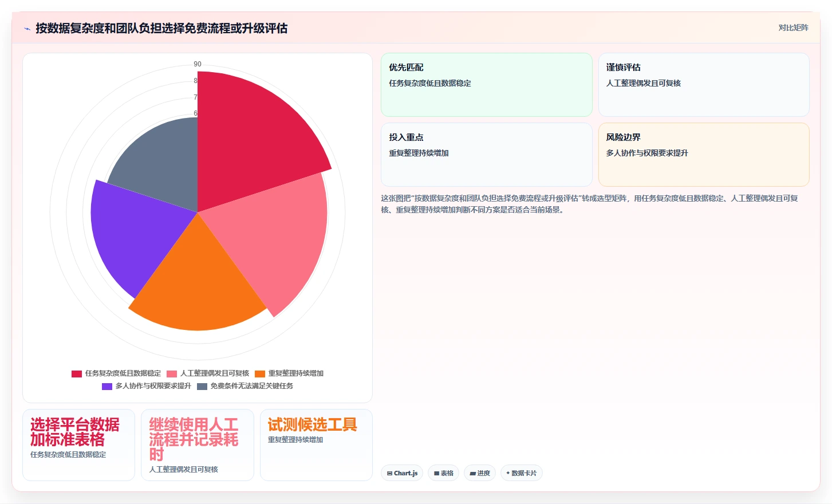Toggle legend swatch for 多人协作与权限要求提升
This screenshot has width=832, height=504.
107,387
